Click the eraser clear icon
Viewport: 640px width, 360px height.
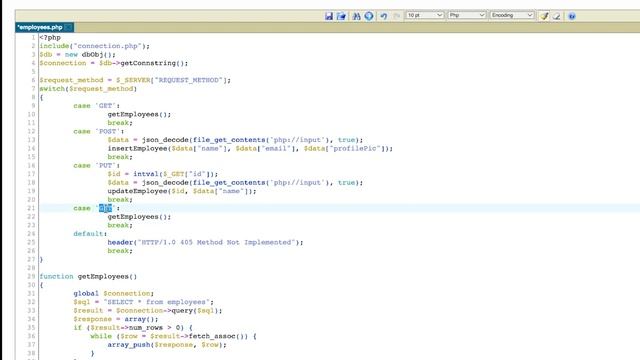(x=556, y=16)
